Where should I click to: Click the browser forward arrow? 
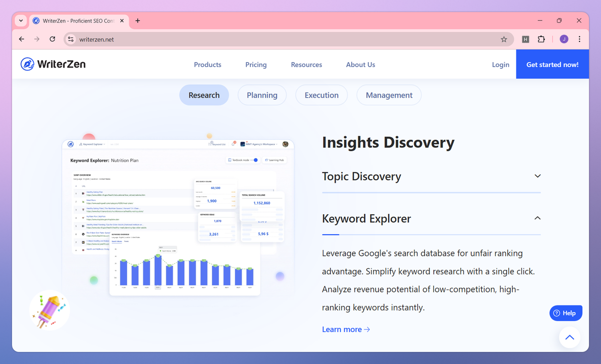point(37,39)
